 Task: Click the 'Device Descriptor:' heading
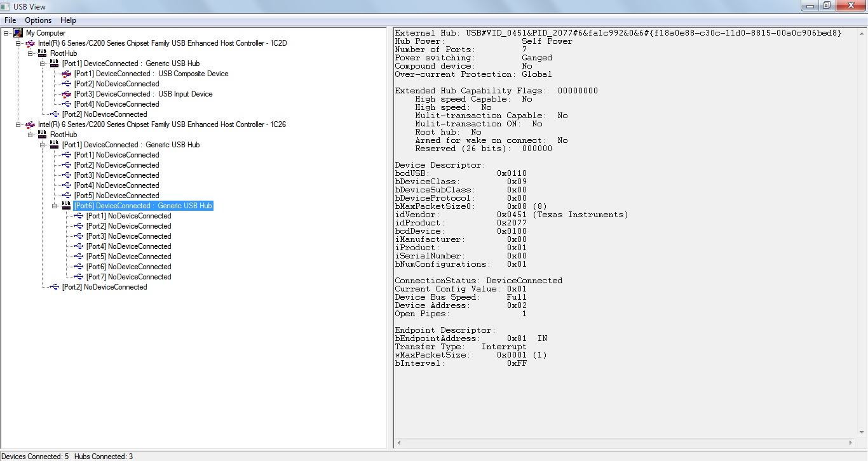440,165
